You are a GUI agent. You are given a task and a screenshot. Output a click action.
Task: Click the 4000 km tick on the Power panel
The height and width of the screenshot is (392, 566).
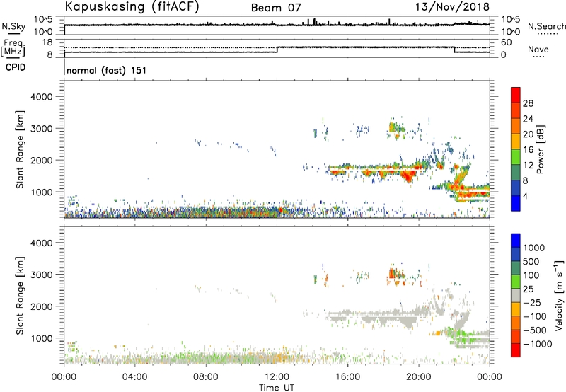click(42, 97)
